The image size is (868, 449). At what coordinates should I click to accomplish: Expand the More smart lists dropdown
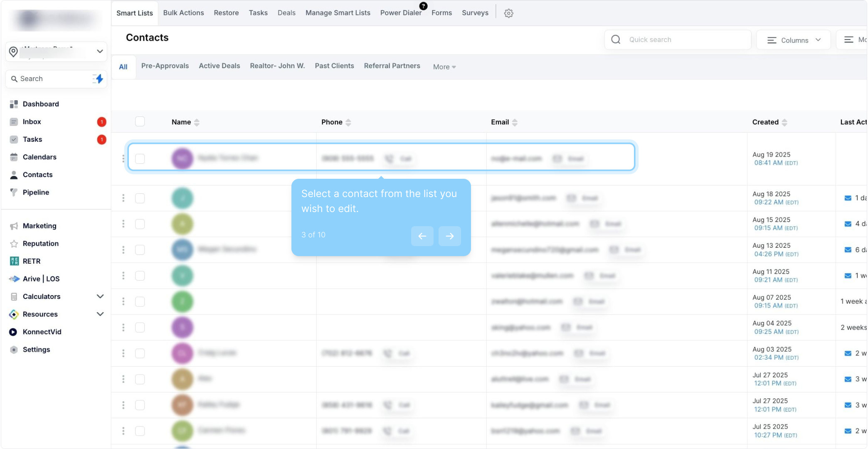click(x=444, y=67)
